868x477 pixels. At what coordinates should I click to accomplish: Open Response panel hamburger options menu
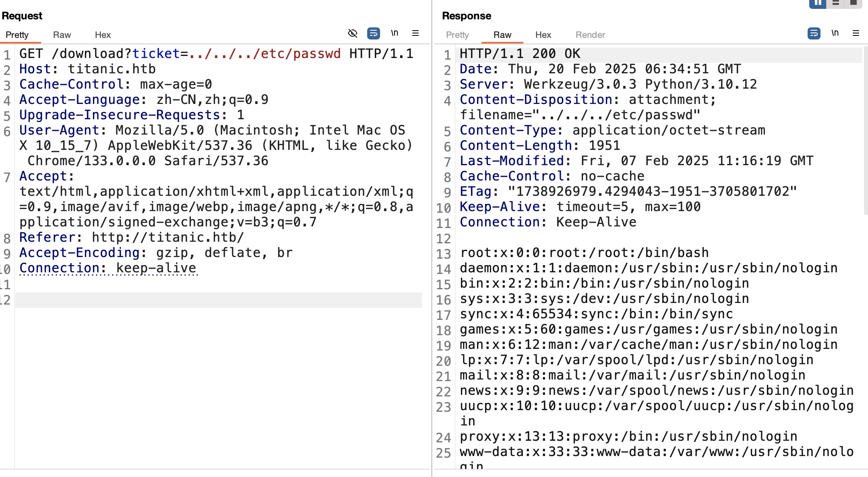coord(856,33)
